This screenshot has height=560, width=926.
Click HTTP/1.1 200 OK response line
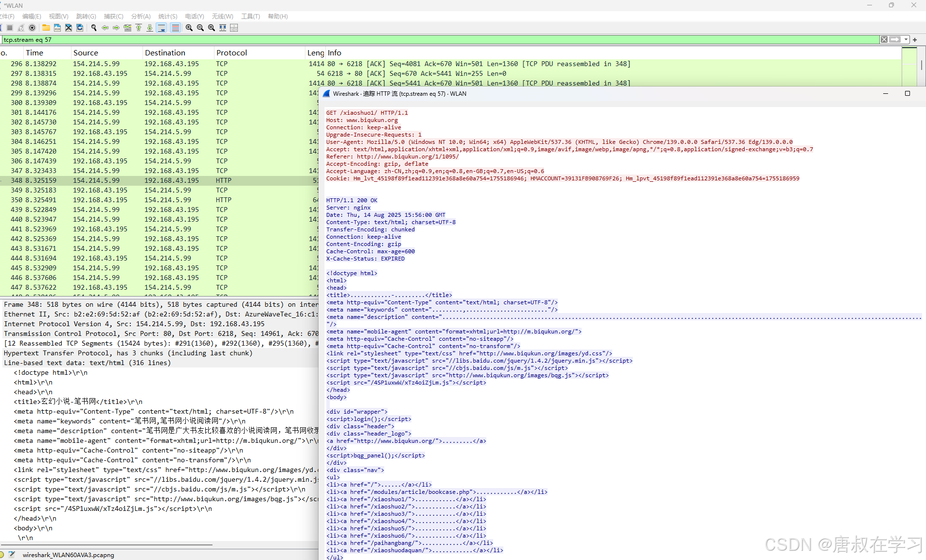pos(352,200)
